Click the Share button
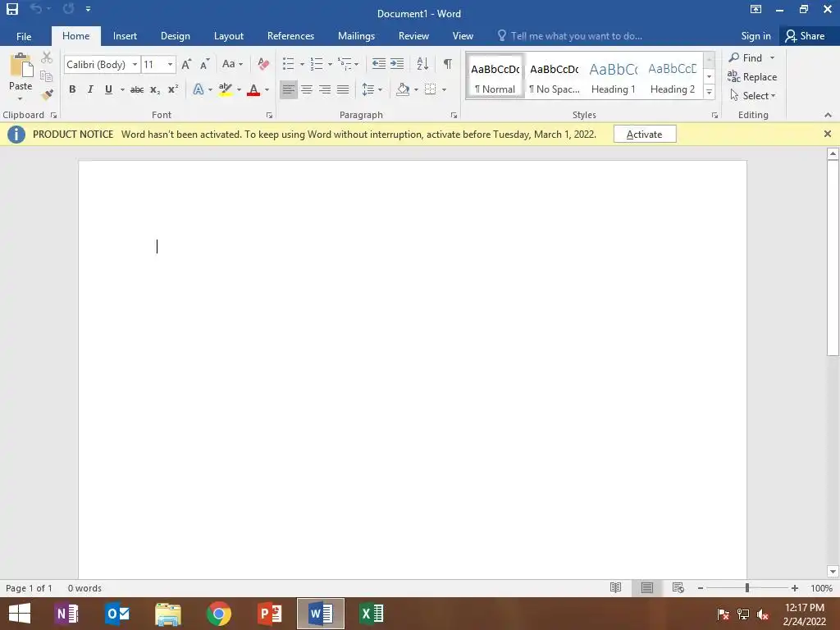Screen dimensions: 840x630 pos(805,36)
